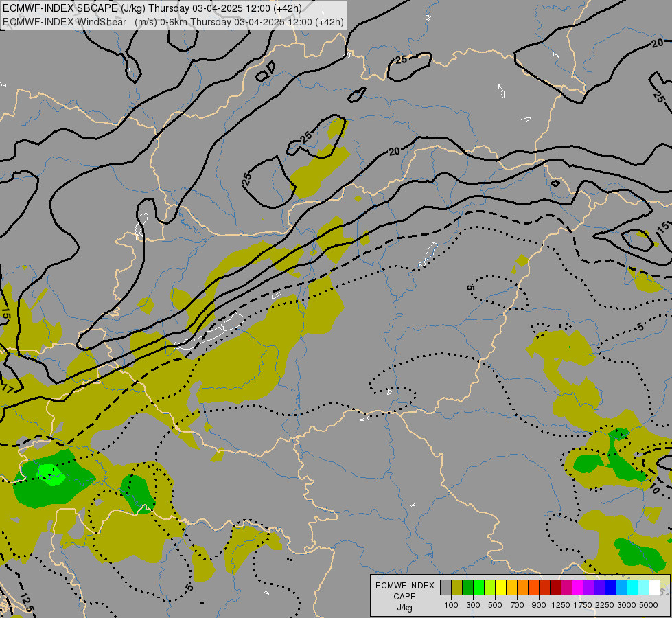Click the 'CAPE' label in the legend
This screenshot has width=672, height=618.
point(404,597)
